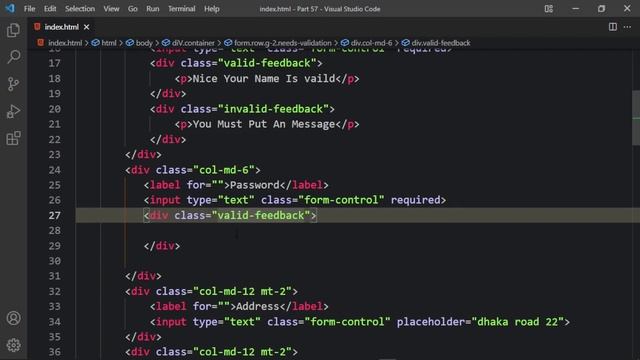Screen dimensions: 640x360
Task: Click the "invalid-feedback" class value on line 20
Action: [x=273, y=109]
